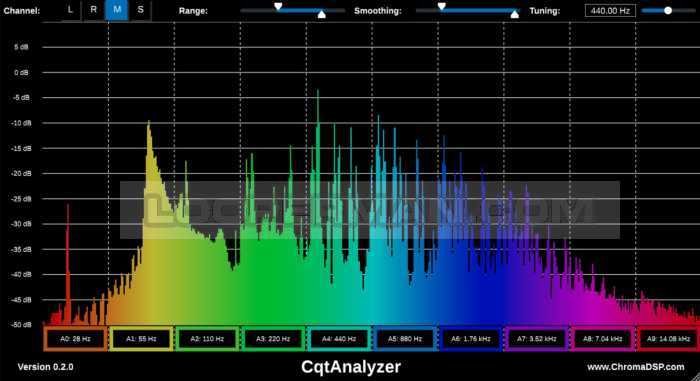
Task: Select the R channel button
Action: [x=93, y=10]
